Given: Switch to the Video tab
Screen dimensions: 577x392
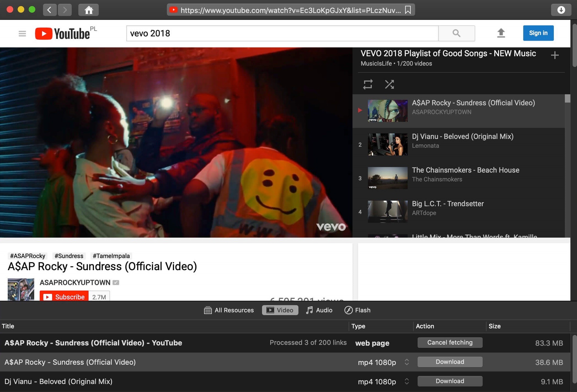Looking at the screenshot, I should point(280,310).
